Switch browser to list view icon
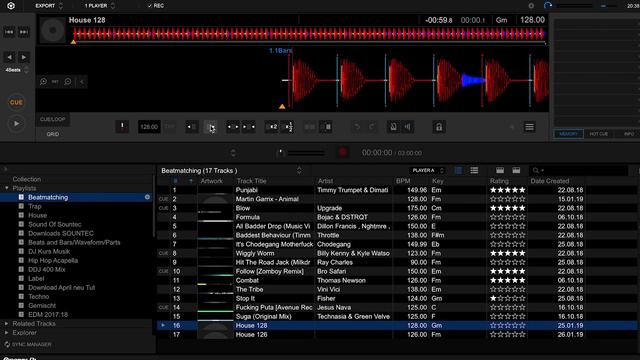This screenshot has height=360, width=640. click(474, 170)
